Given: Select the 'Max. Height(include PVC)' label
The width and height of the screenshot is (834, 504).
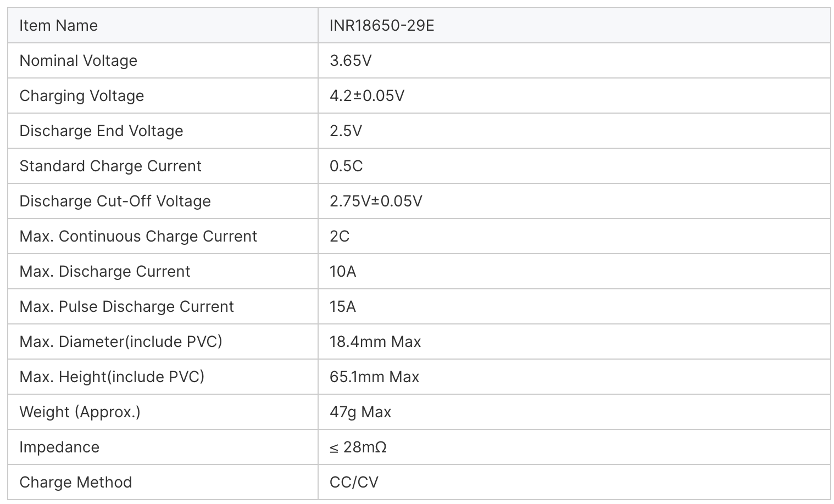Looking at the screenshot, I should (112, 377).
